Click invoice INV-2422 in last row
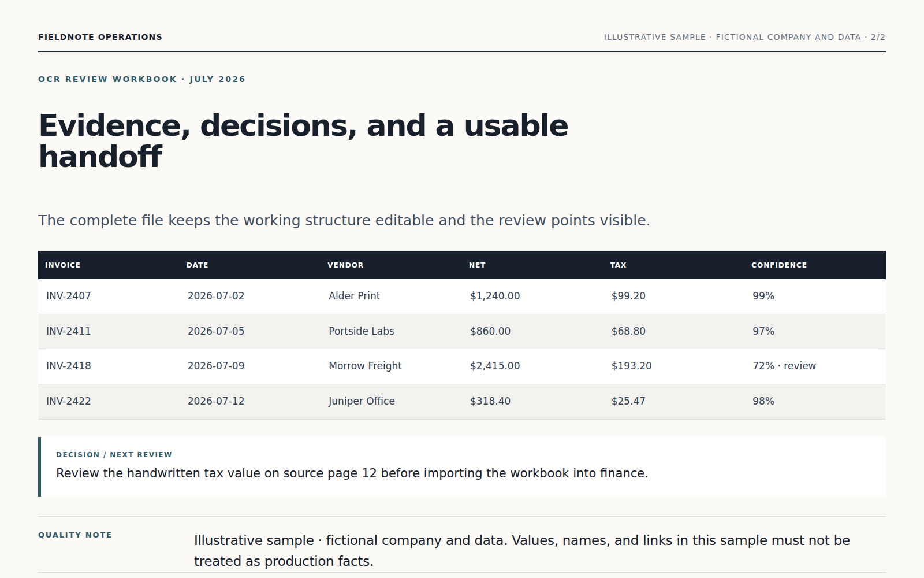 (x=69, y=401)
